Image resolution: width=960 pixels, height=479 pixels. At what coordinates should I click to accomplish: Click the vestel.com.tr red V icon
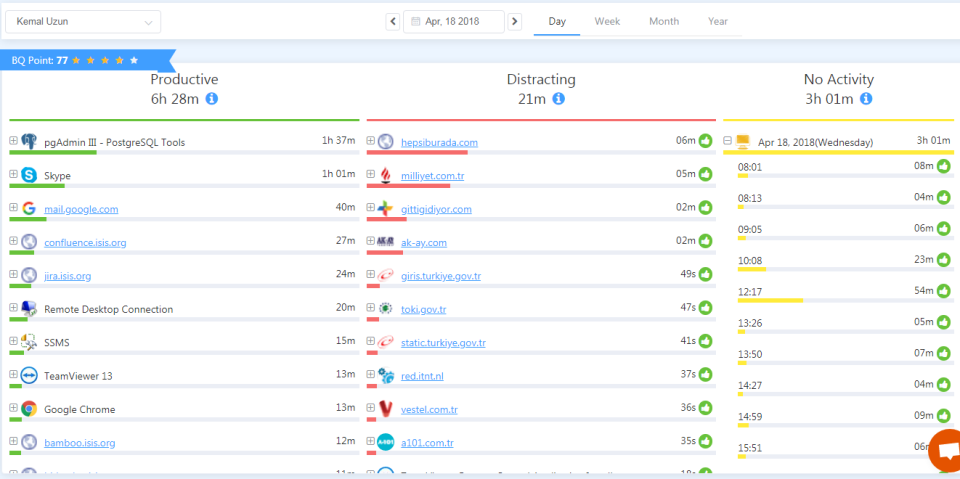(385, 409)
